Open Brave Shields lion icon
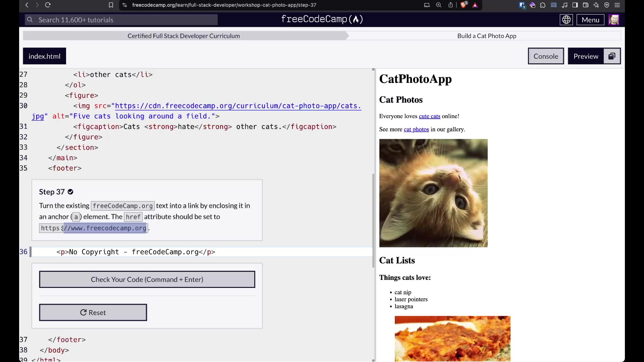644x362 pixels. tap(464, 5)
